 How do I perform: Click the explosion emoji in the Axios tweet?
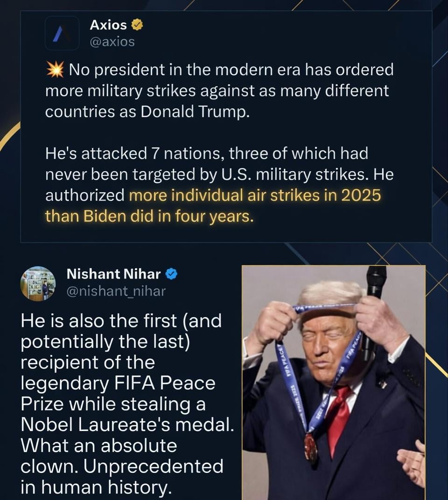pos(55,70)
